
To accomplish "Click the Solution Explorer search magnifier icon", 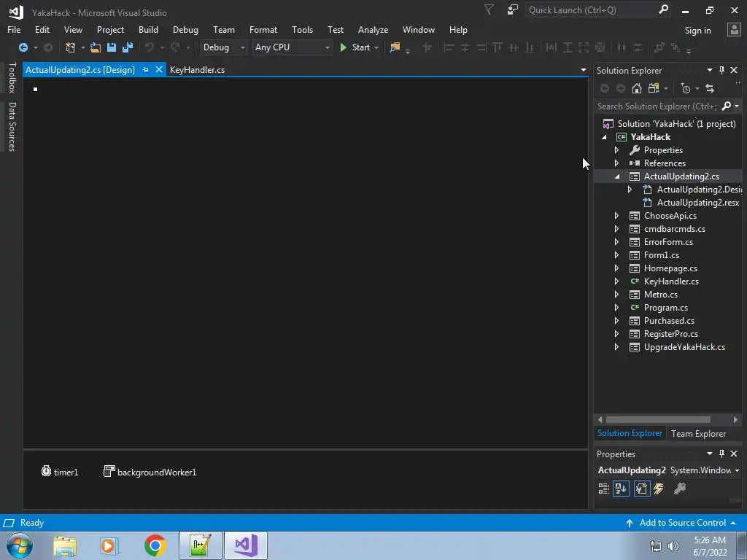I will click(727, 106).
